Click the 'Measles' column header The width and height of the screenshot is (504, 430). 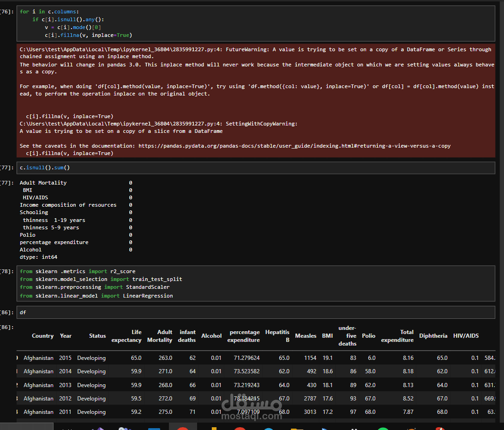(306, 336)
